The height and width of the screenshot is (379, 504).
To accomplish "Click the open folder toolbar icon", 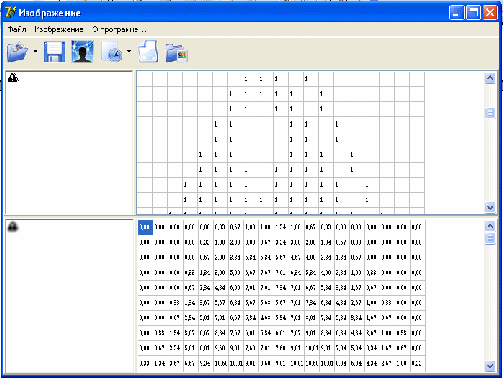I will tap(18, 52).
